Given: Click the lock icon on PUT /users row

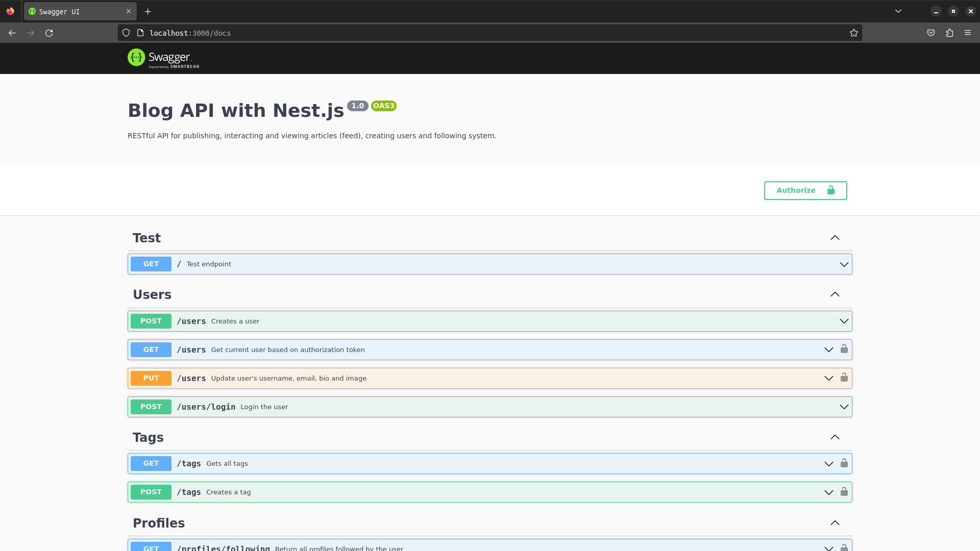Looking at the screenshot, I should 844,378.
